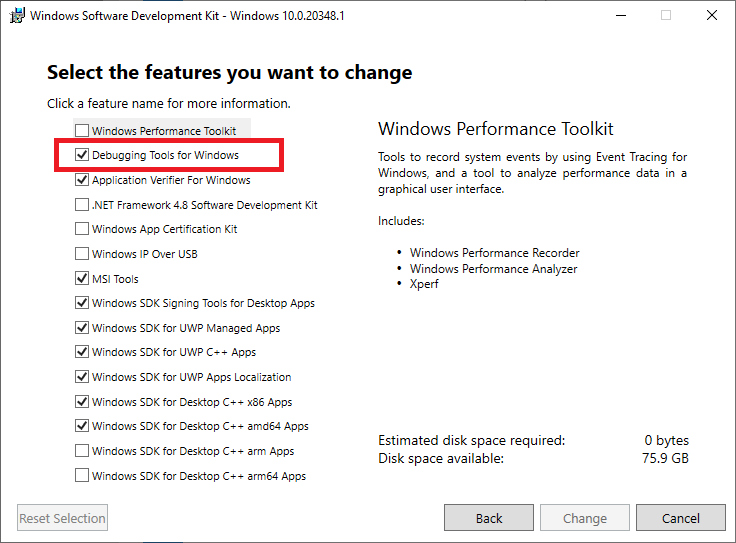This screenshot has height=543, width=736.
Task: Uncheck Windows SDK Signing Tools for Desktop Apps
Action: (x=82, y=303)
